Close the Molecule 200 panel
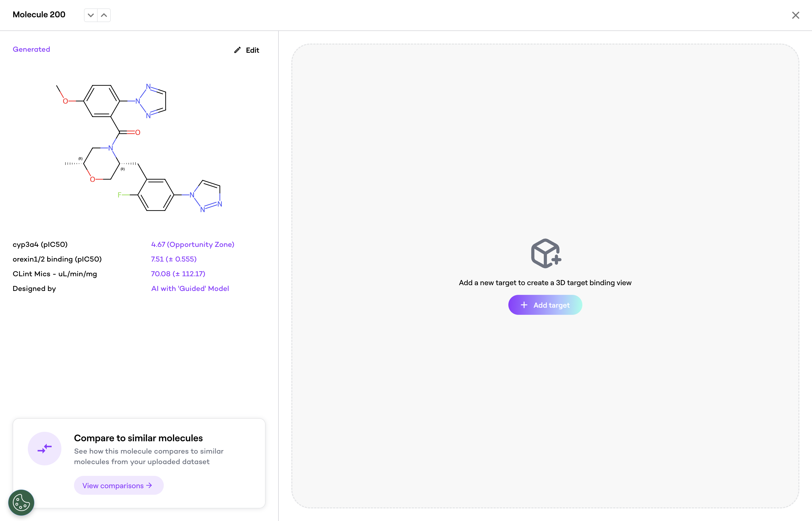Viewport: 812px width, 521px height. 795,15
